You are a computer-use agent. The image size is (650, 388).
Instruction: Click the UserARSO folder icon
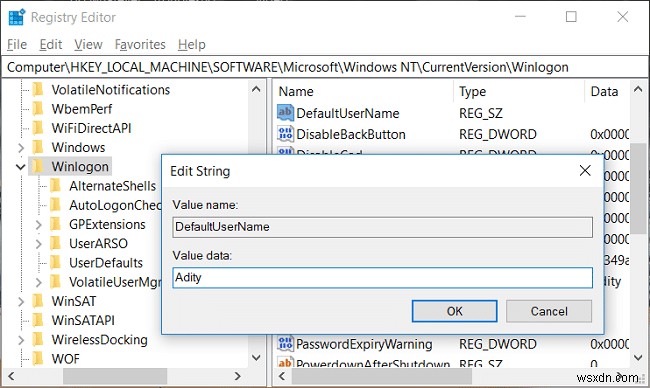(56, 243)
